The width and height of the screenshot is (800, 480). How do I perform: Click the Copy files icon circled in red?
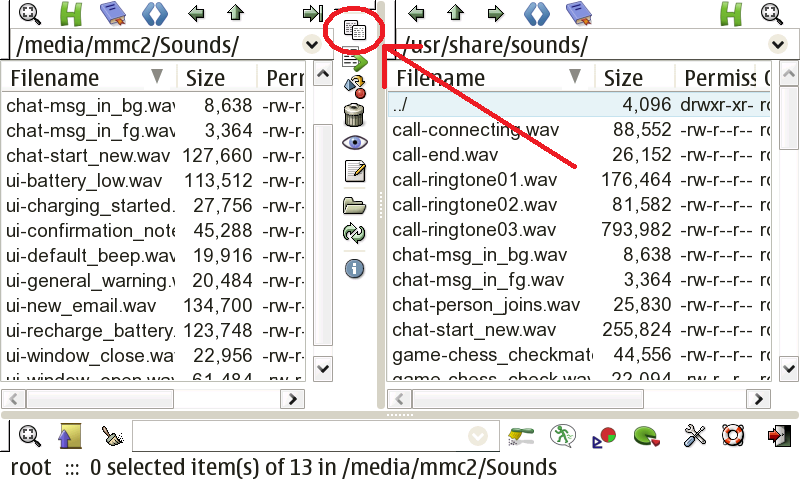[353, 32]
